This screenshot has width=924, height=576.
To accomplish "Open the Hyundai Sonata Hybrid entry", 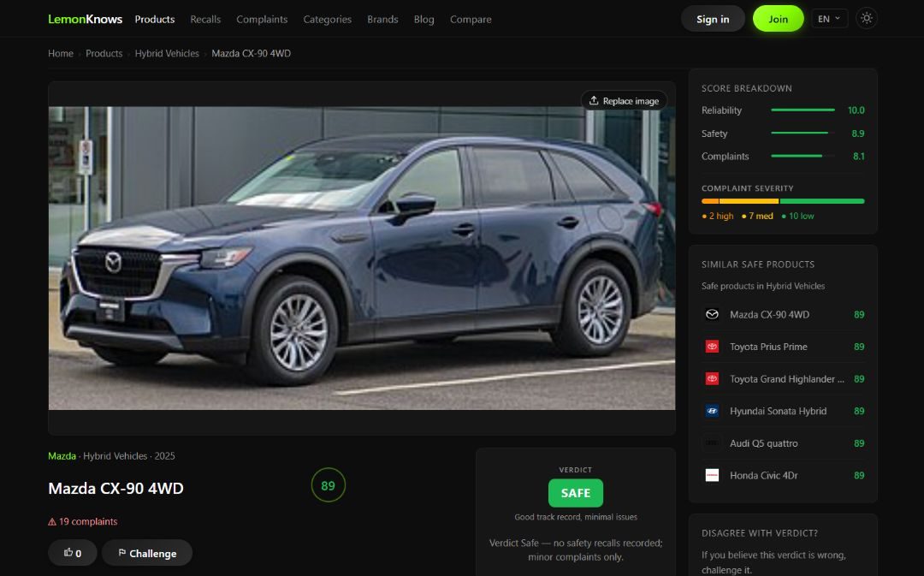I will [783, 411].
